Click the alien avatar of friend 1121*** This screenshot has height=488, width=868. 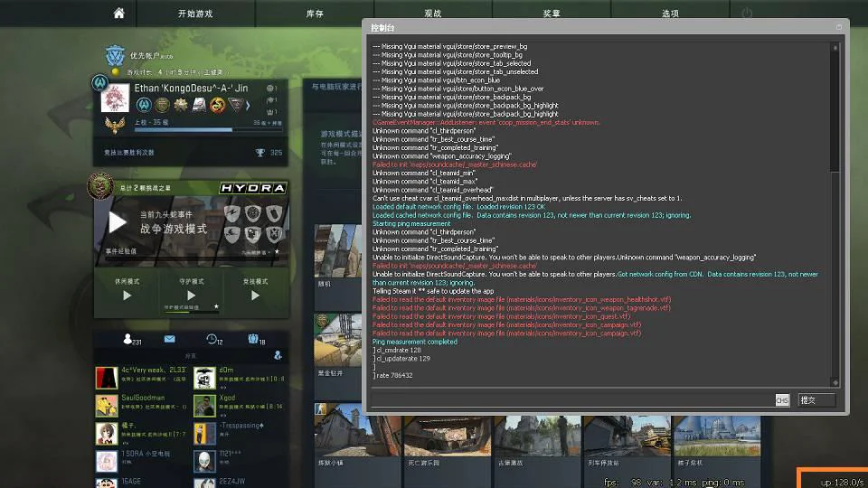click(x=204, y=462)
